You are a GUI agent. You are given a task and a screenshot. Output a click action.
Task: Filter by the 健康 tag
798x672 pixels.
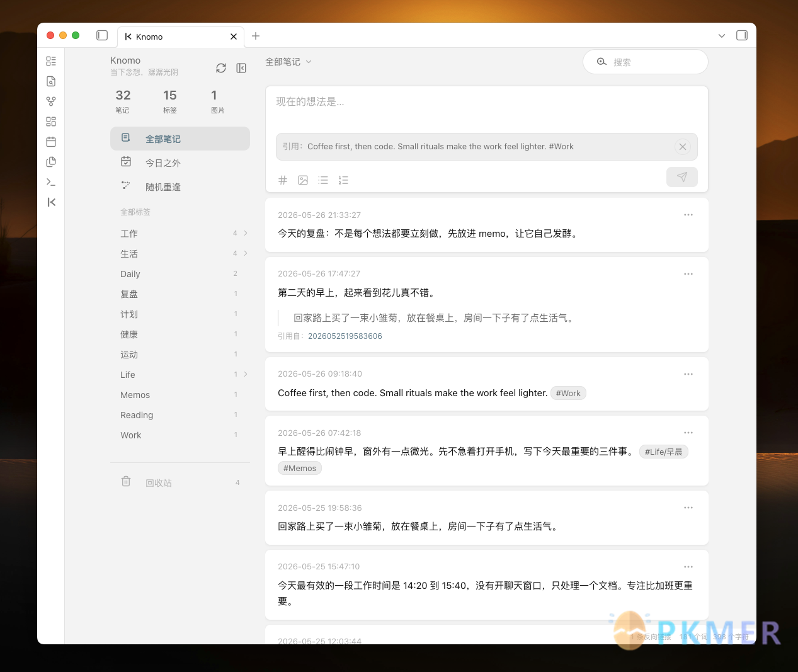(x=129, y=334)
